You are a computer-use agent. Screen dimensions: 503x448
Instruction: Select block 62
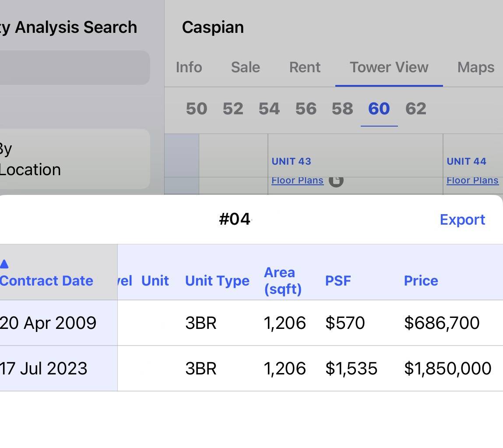tap(416, 109)
